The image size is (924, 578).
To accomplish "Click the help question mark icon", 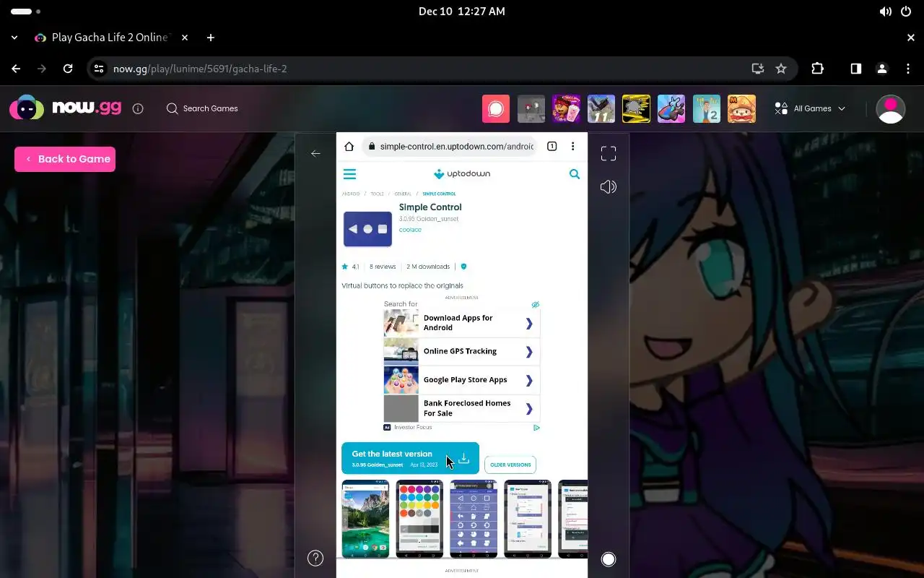I will pyautogui.click(x=315, y=558).
